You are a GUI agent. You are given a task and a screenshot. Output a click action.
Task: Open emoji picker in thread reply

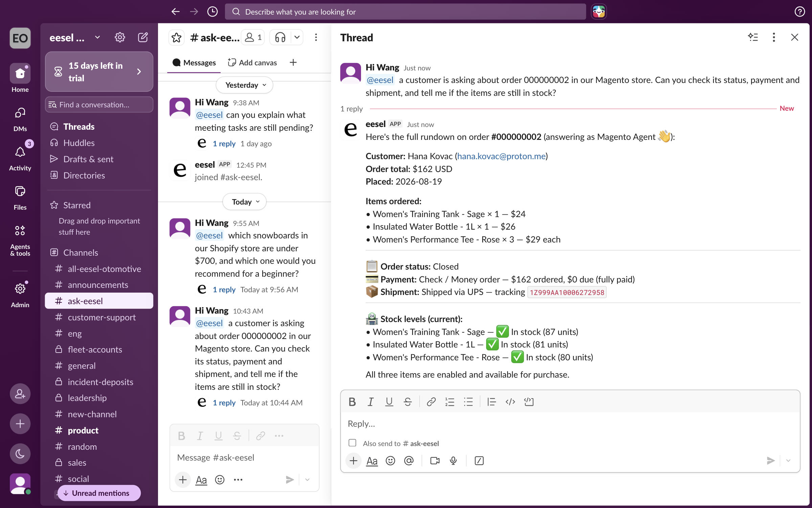[390, 461]
